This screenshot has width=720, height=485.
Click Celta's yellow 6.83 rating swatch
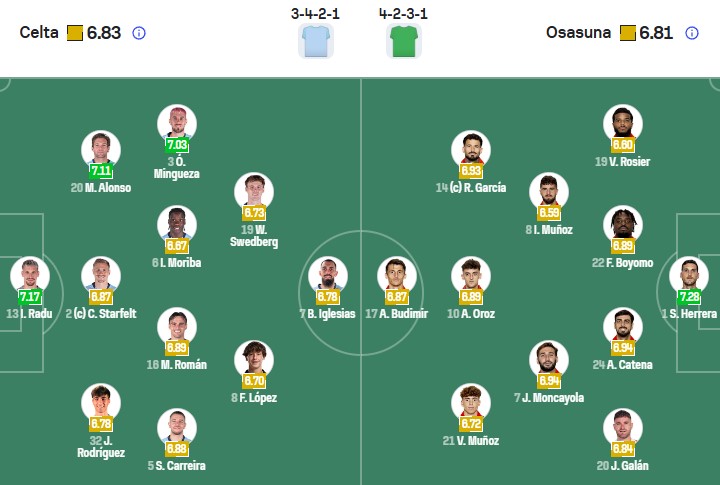[x=75, y=33]
